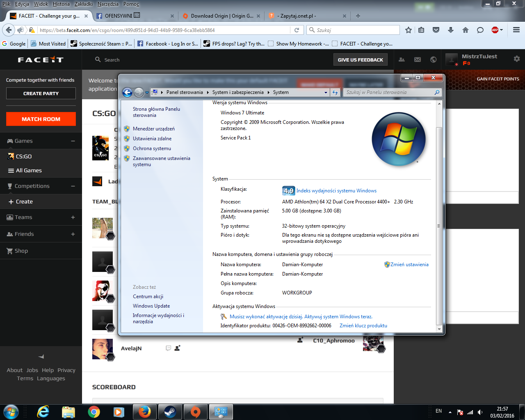Click the FACEIT globe notifications icon
The image size is (525, 420).
433,59
